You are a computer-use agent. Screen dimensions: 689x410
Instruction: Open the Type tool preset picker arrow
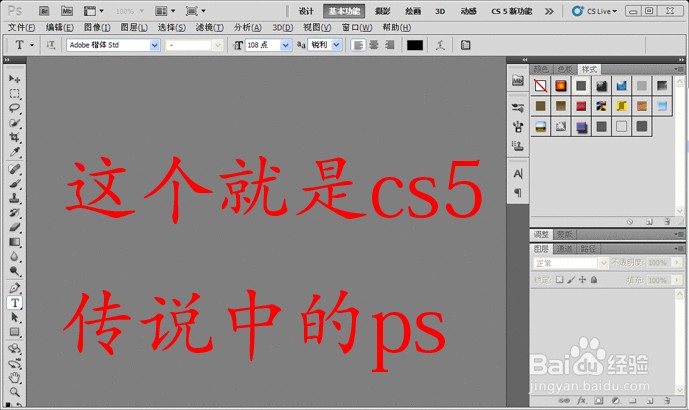(x=32, y=45)
